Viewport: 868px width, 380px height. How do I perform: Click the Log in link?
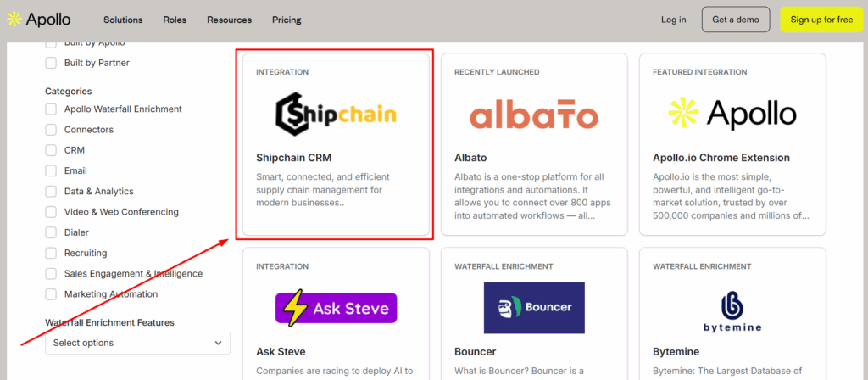pos(674,20)
